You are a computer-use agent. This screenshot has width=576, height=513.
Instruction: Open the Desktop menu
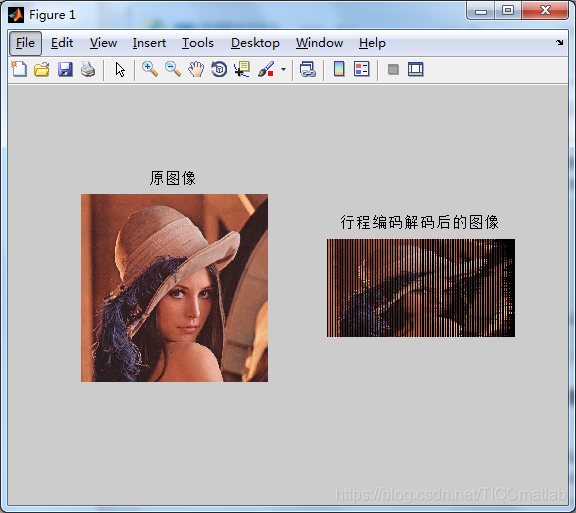click(x=255, y=43)
